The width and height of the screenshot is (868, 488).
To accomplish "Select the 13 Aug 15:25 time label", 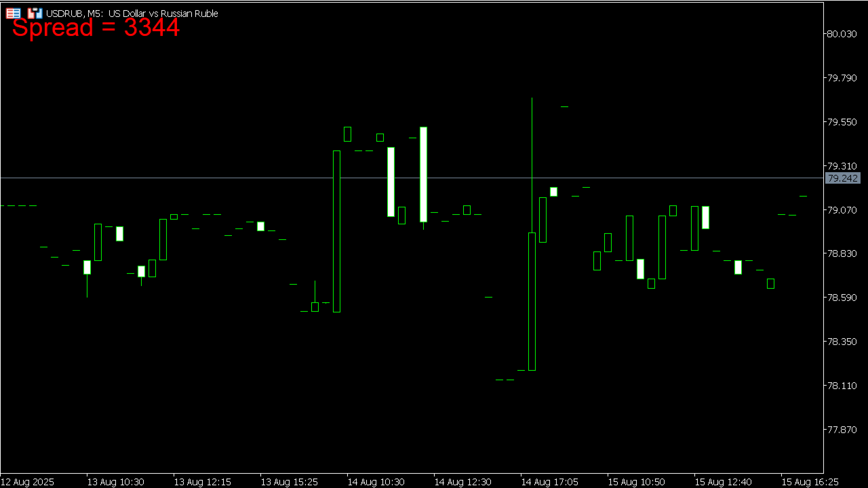I will coord(289,482).
